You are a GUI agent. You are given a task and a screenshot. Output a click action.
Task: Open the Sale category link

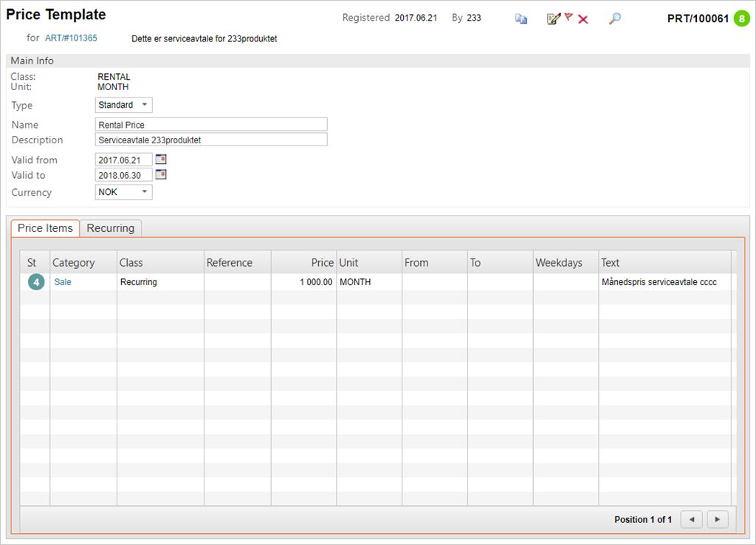pos(63,282)
